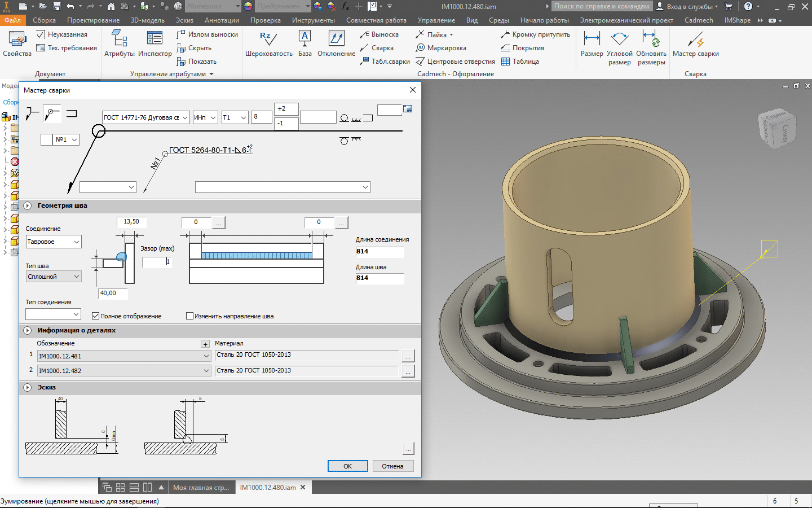
Task: Enable Изменить направление шва checkbox
Action: pos(190,316)
